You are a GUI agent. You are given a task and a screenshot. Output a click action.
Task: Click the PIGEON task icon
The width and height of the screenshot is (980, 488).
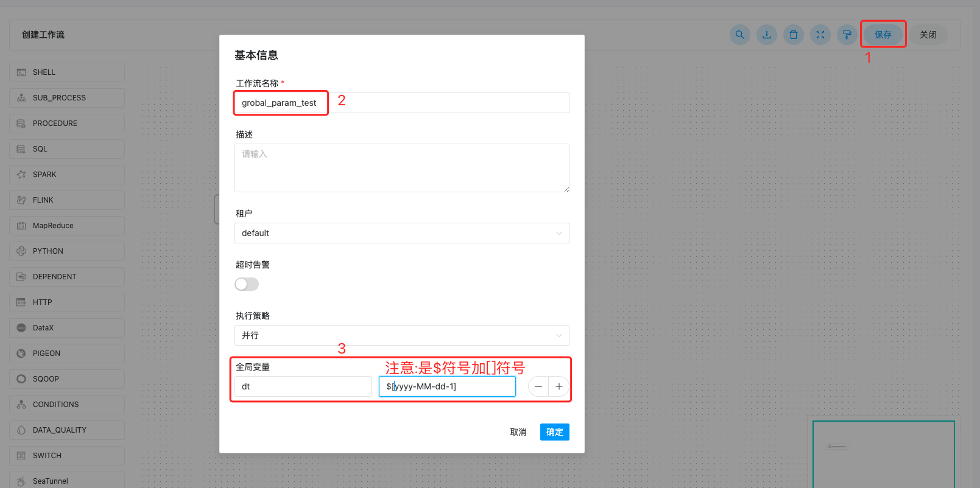21,354
